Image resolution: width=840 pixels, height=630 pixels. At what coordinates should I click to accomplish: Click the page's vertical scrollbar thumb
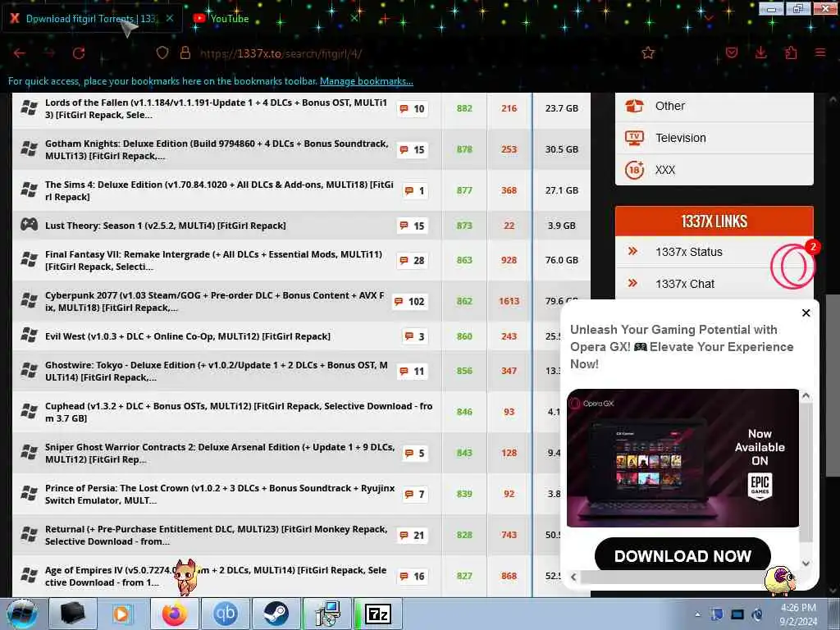point(833,385)
